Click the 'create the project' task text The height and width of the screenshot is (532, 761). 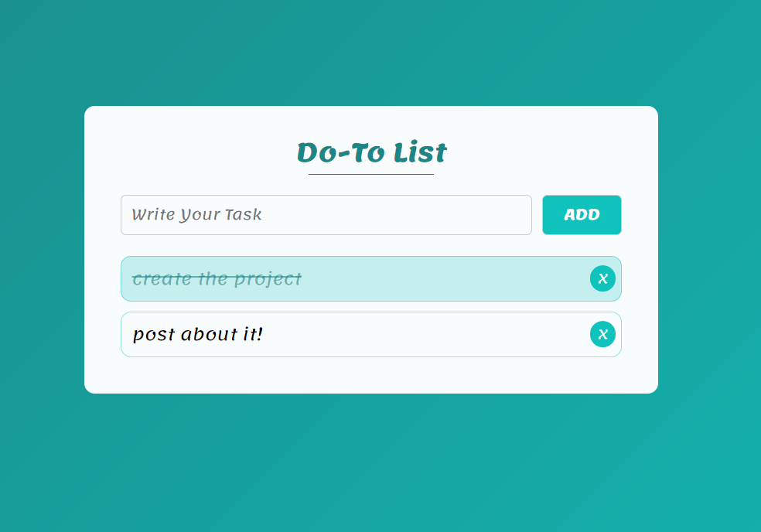pos(217,279)
